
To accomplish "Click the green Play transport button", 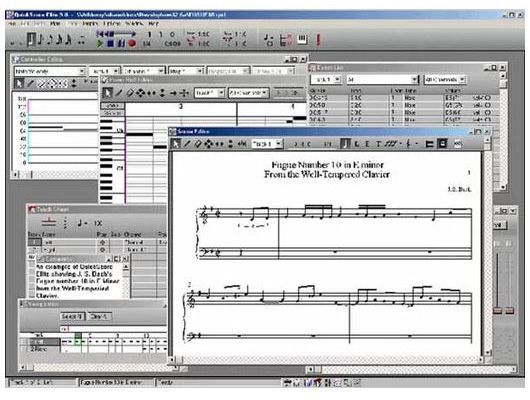I will point(100,44).
